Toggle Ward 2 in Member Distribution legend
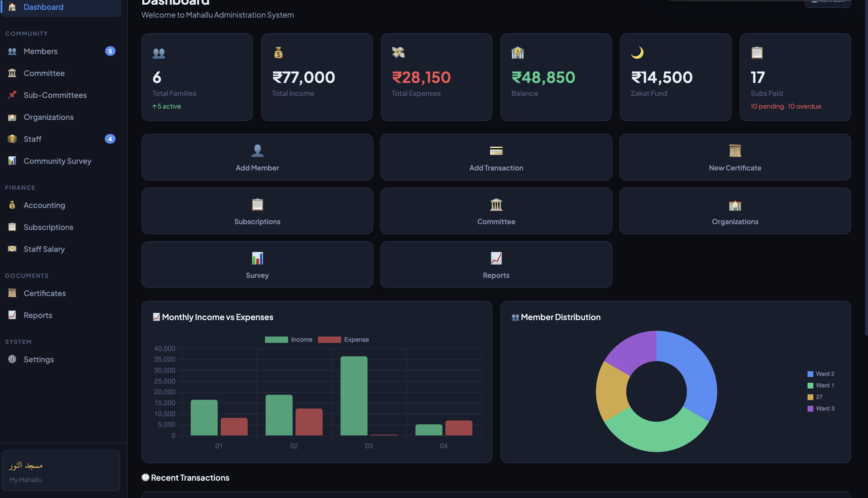This screenshot has width=868, height=498. point(821,374)
